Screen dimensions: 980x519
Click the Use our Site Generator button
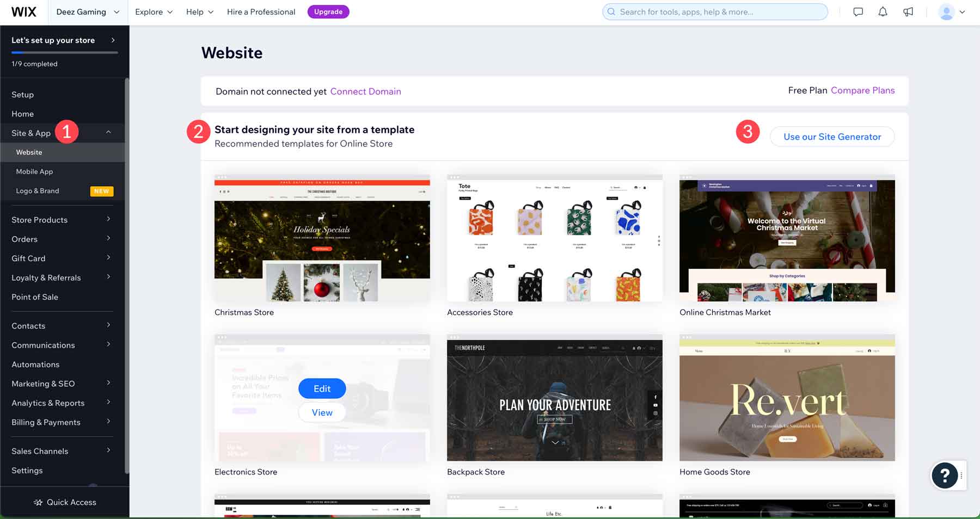pos(832,137)
